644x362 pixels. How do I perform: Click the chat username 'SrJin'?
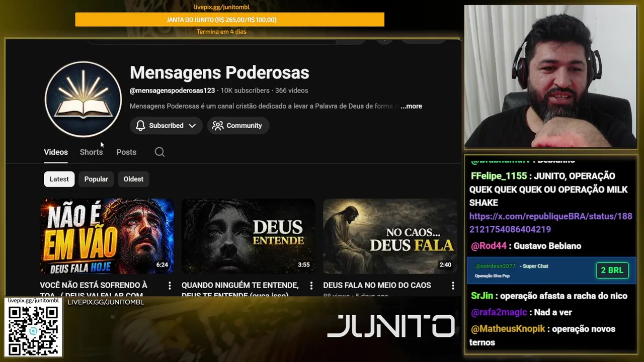[x=481, y=296]
